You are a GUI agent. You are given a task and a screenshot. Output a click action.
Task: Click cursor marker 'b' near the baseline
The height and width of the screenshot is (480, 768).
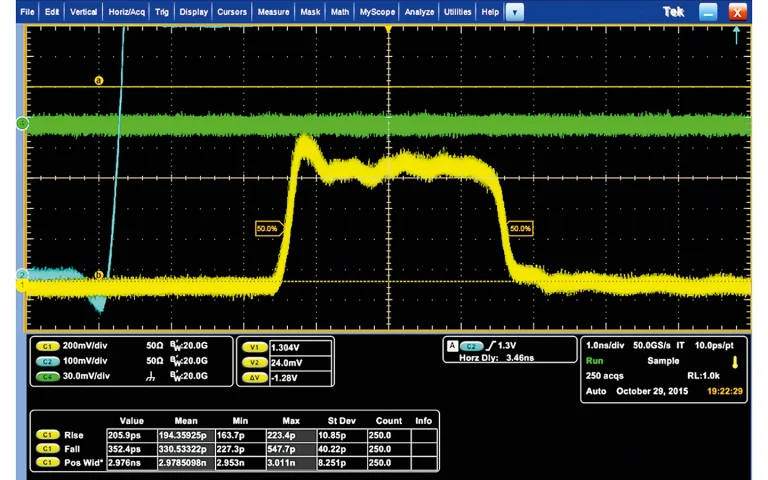99,275
